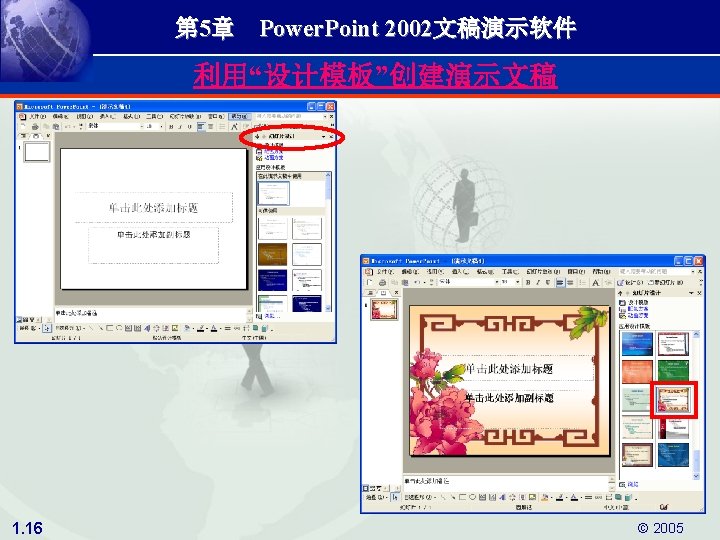Click title placeholder 单击此处添加标题 on floral slide
Image resolution: width=720 pixels, height=540 pixels.
pos(509,368)
